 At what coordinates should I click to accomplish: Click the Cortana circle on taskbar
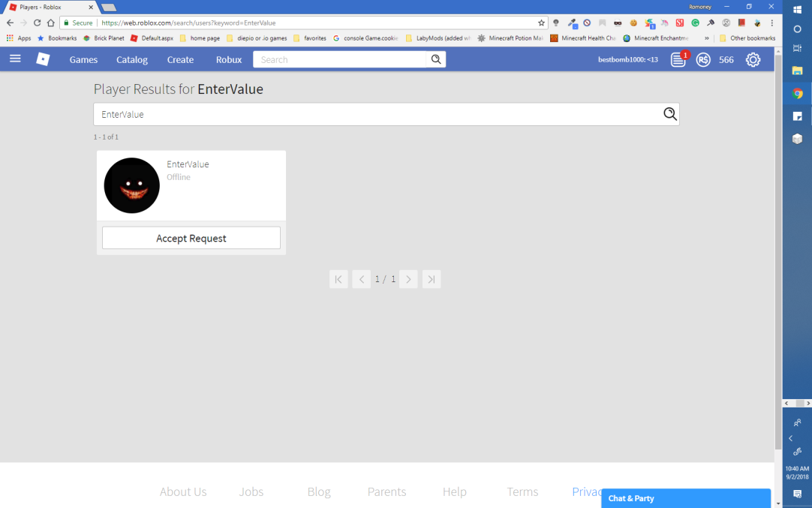(797, 29)
